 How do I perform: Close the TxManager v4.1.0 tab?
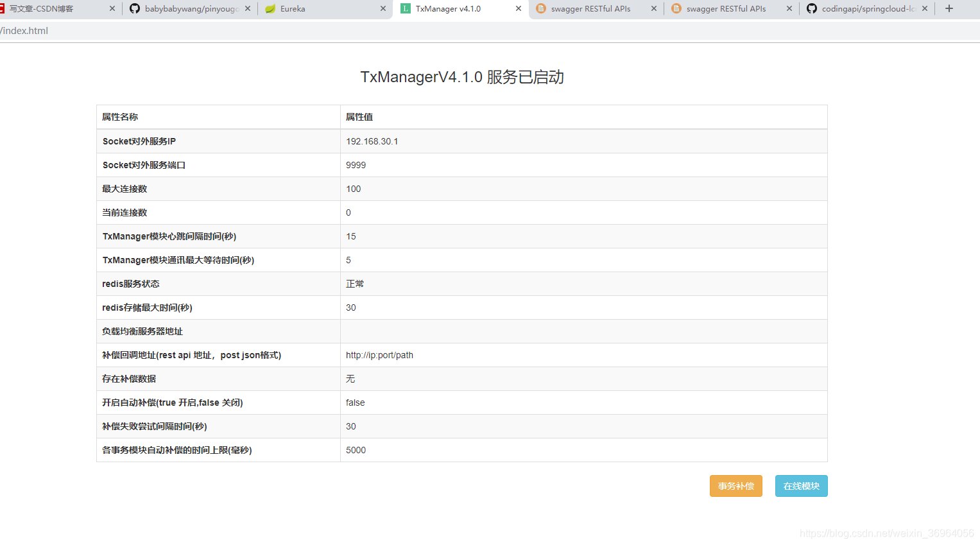(x=519, y=9)
